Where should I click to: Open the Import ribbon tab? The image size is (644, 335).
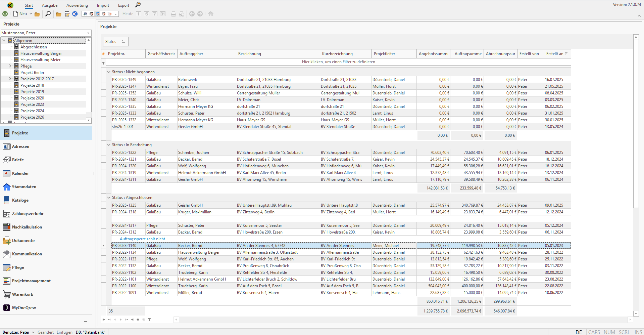pos(103,5)
